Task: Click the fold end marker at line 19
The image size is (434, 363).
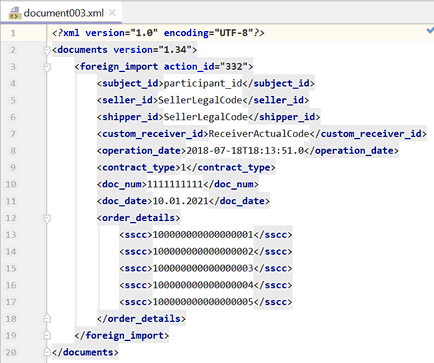Action: click(x=47, y=335)
